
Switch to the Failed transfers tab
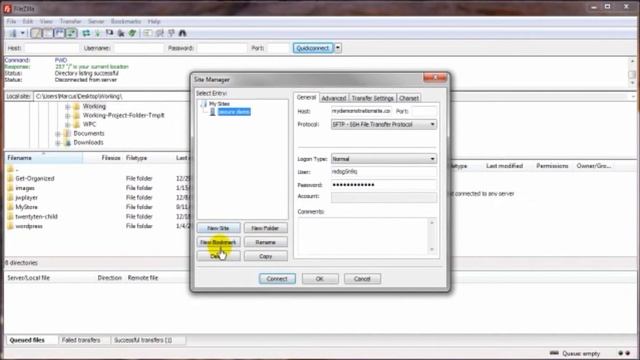point(81,340)
